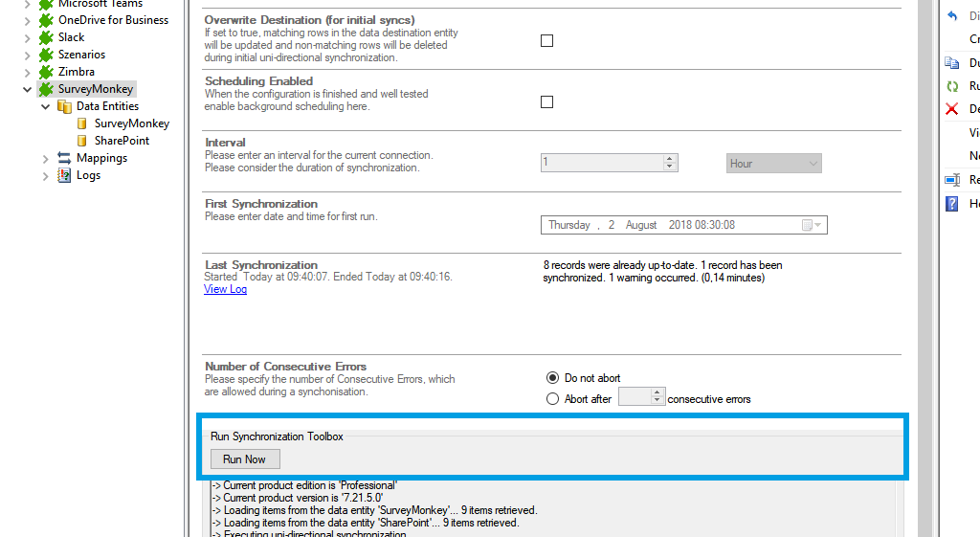Open the Hour interval unit dropdown
This screenshot has width=980, height=537.
pos(773,164)
